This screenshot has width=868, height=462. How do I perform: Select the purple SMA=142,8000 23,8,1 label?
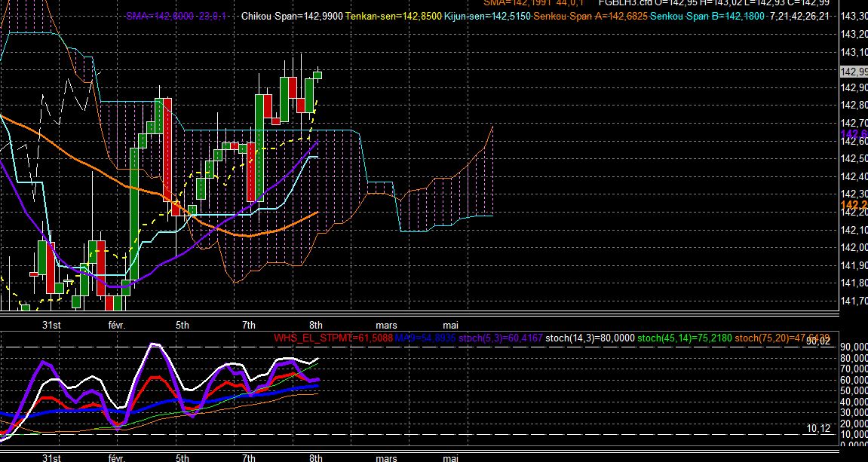[x=176, y=16]
